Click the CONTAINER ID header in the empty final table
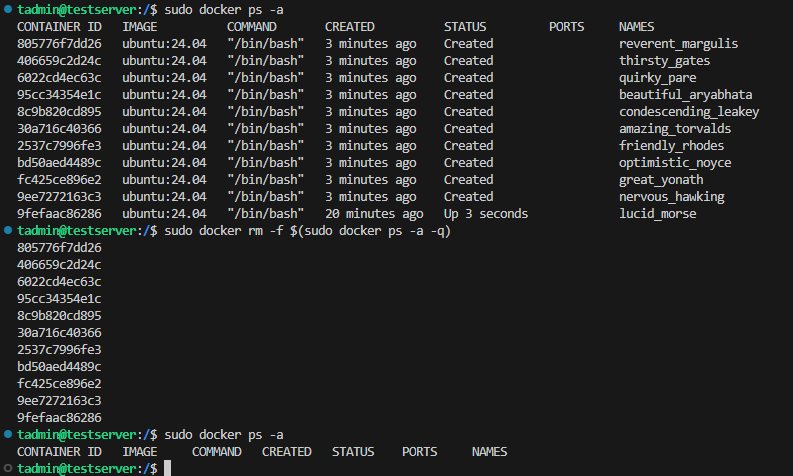Screen dimensions: 793x476 point(59,452)
